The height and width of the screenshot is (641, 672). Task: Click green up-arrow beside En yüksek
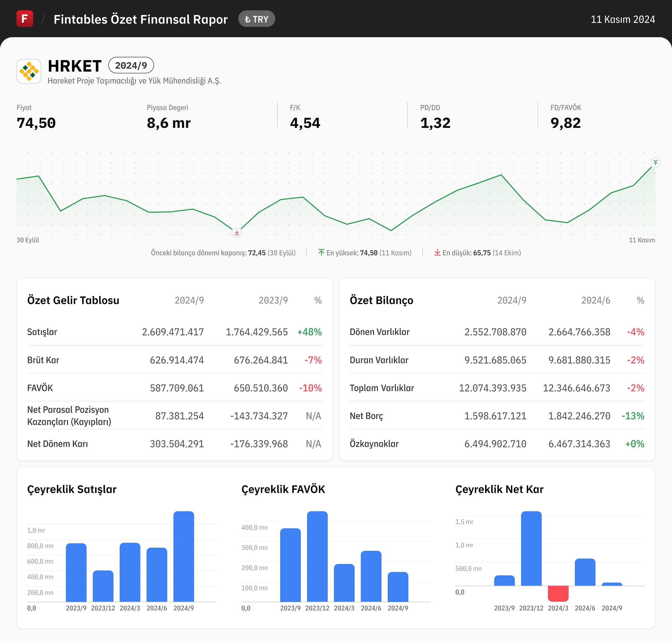pyautogui.click(x=321, y=253)
